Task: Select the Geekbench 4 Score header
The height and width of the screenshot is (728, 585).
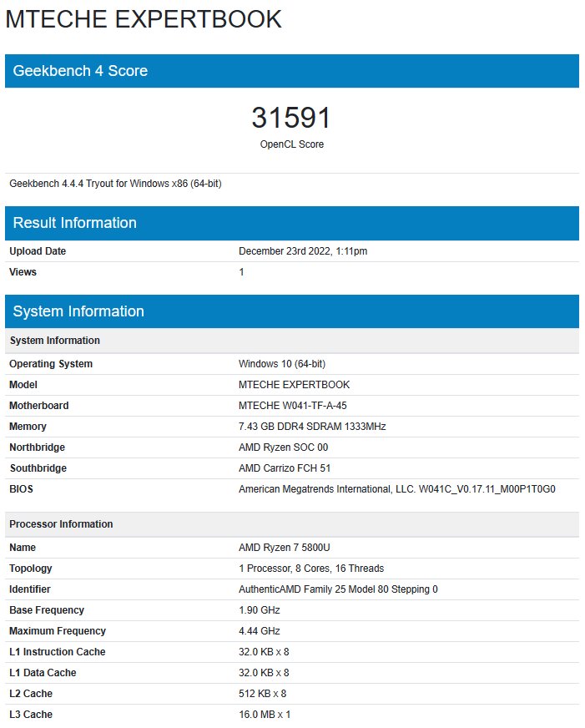Action: (x=292, y=71)
